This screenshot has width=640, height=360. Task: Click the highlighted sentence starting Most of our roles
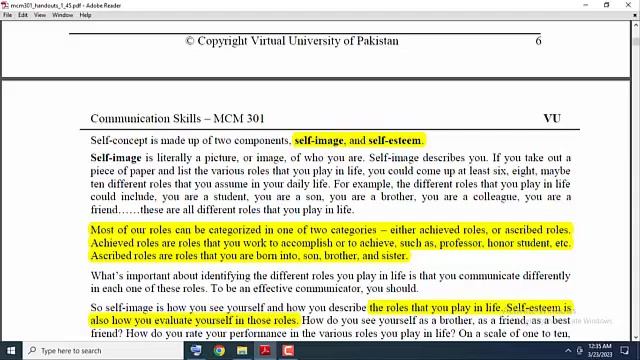pyautogui.click(x=330, y=230)
